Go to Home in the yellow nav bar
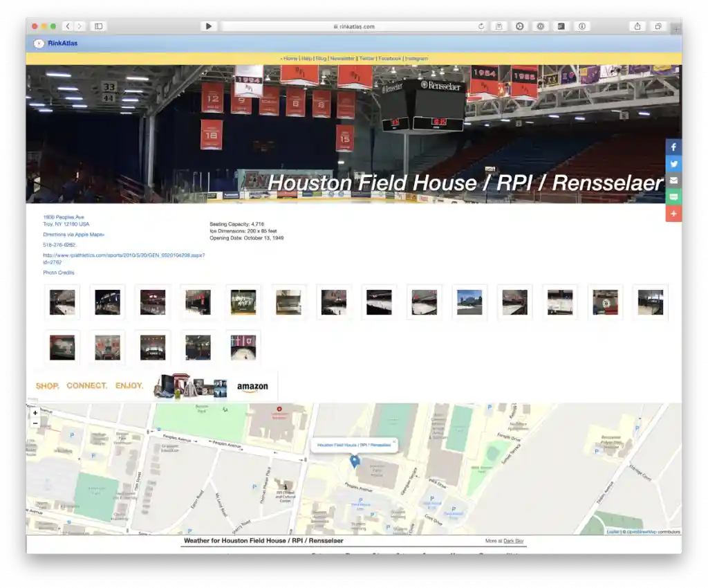This screenshot has height=588, width=708. pos(290,58)
